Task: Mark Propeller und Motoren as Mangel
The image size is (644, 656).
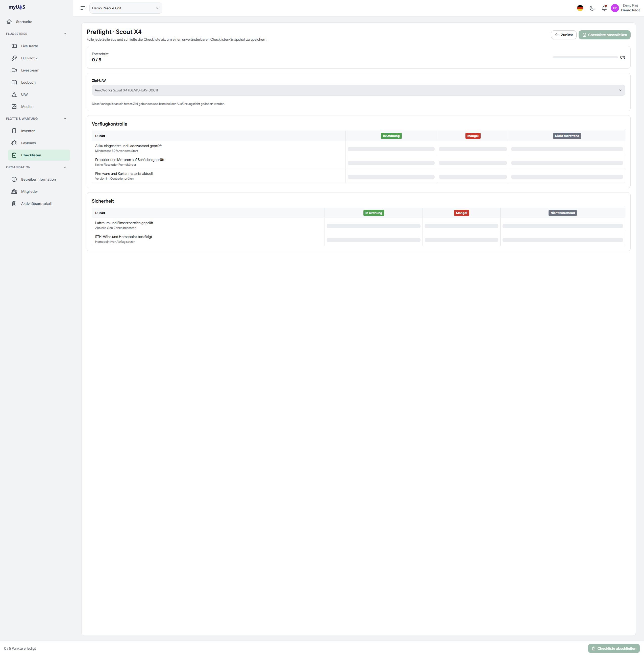Action: pos(473,163)
